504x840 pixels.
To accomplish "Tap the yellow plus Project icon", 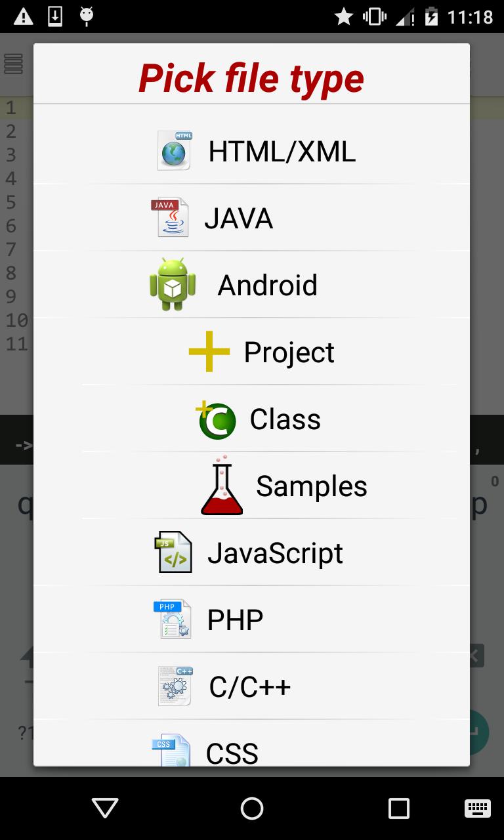I will (x=209, y=352).
